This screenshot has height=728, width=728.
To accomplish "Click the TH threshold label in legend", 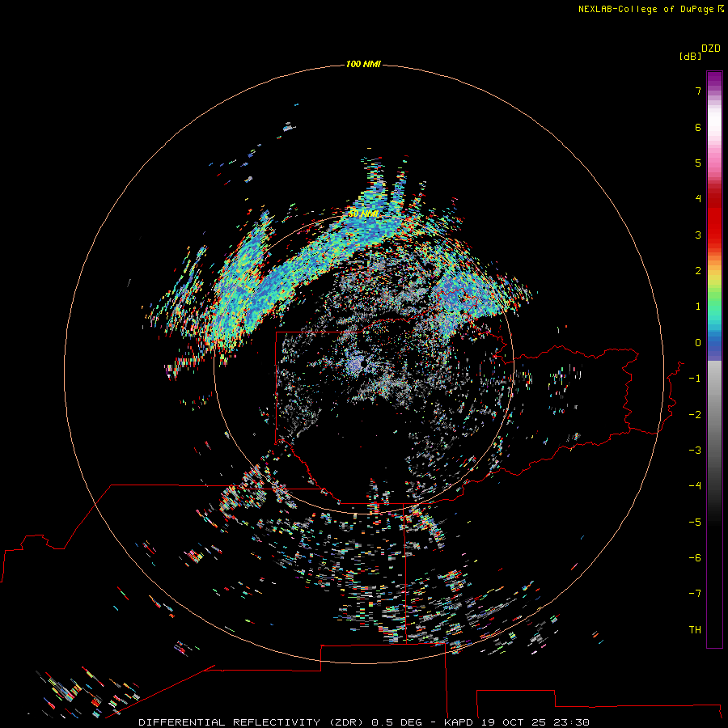I will [695, 630].
